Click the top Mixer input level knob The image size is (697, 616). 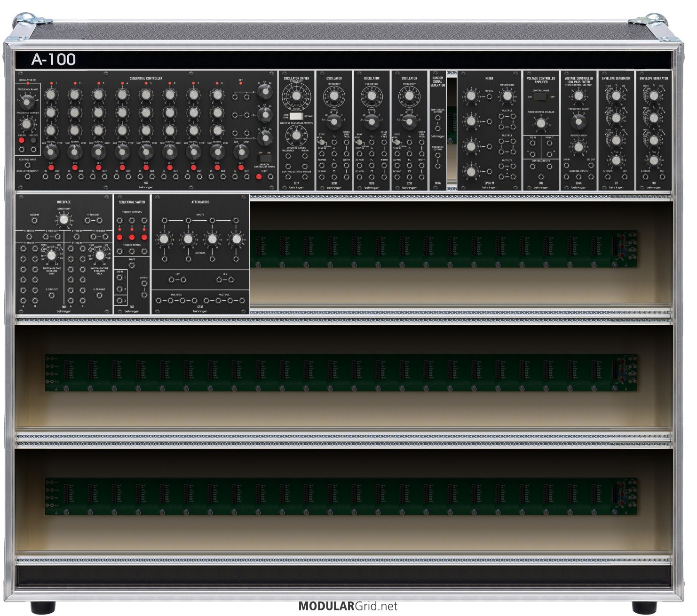coord(471,96)
